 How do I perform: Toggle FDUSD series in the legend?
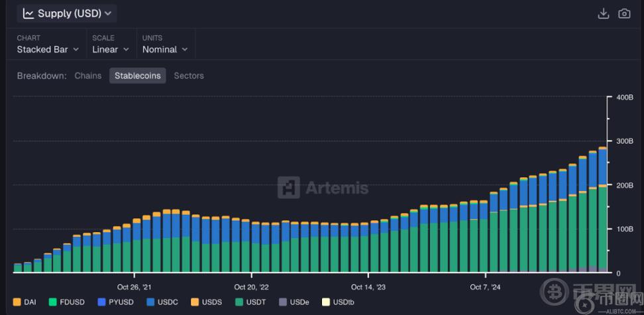[66, 302]
